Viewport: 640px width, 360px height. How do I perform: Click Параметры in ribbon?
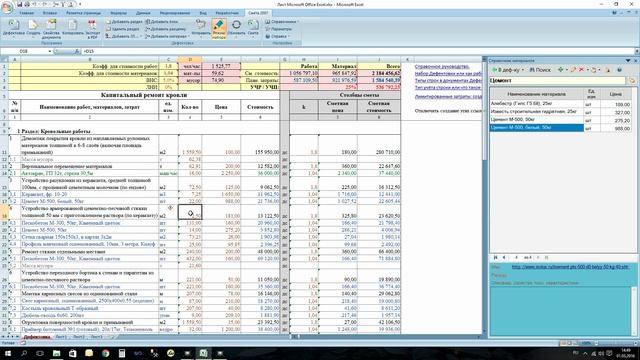click(x=279, y=29)
